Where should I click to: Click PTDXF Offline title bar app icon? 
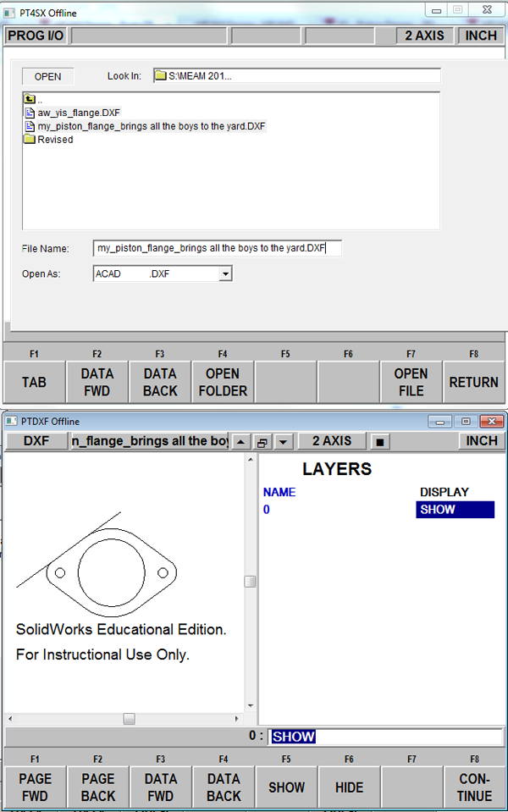pos(11,421)
